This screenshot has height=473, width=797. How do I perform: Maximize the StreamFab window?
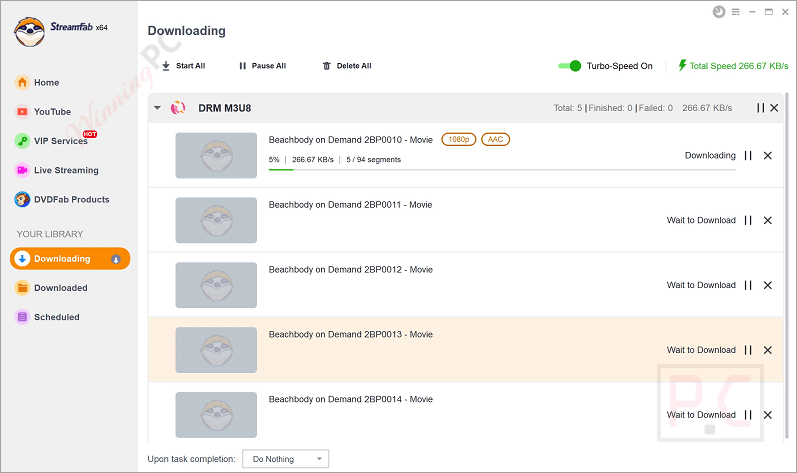tap(769, 12)
